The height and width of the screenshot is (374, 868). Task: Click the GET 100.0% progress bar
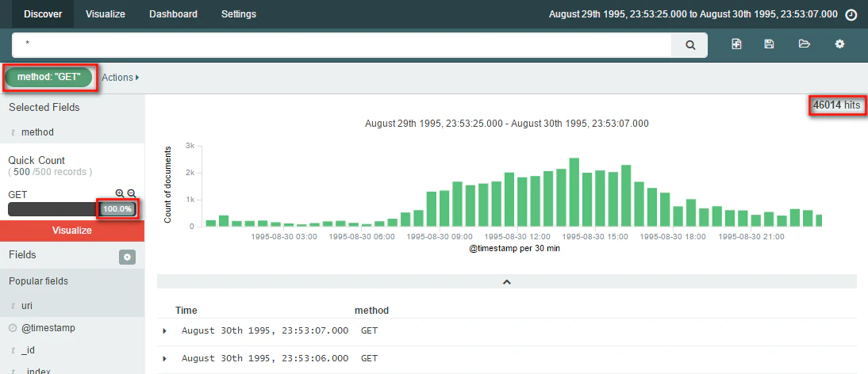[x=72, y=209]
